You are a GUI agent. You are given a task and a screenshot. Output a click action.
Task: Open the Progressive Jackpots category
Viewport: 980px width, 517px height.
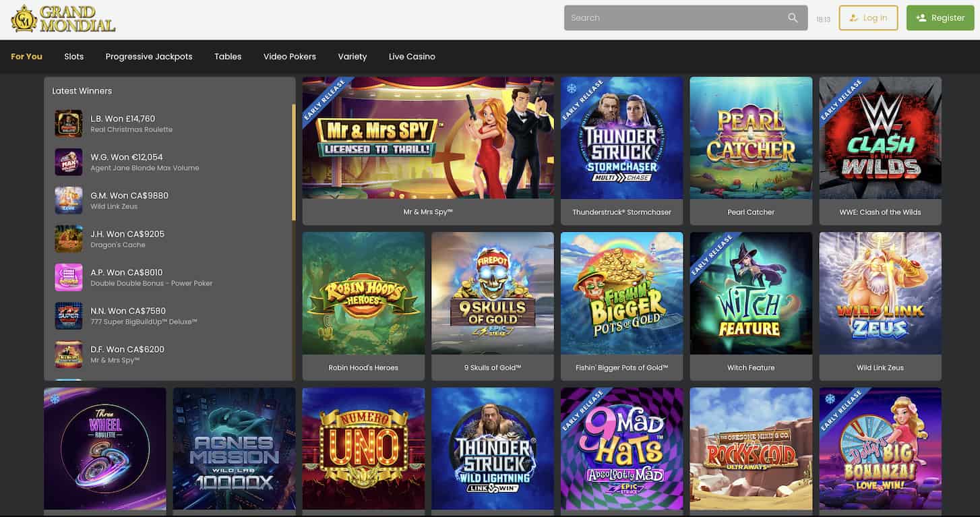(149, 57)
